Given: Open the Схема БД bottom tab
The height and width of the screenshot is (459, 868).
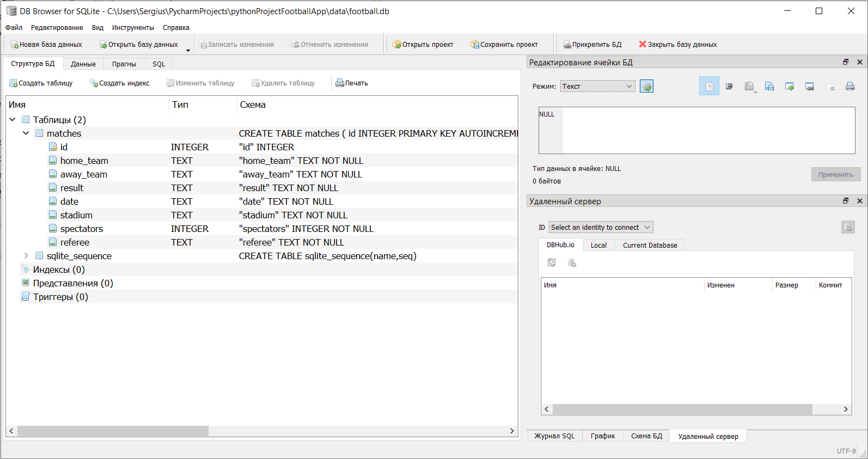Looking at the screenshot, I should click(x=646, y=436).
